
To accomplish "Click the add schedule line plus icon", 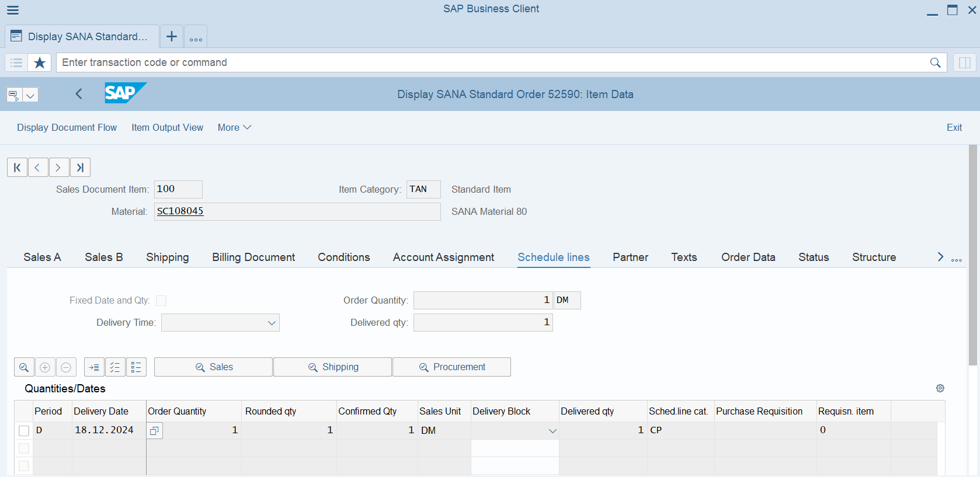I will 45,367.
